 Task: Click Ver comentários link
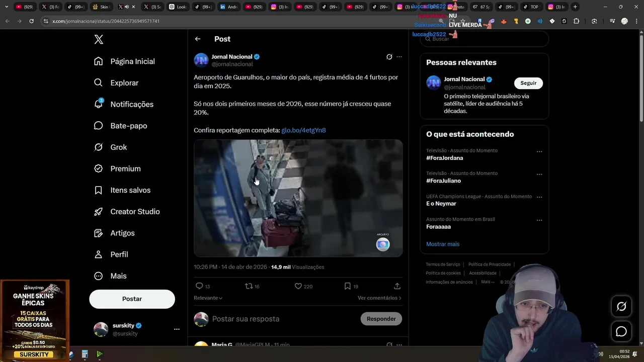tap(379, 298)
